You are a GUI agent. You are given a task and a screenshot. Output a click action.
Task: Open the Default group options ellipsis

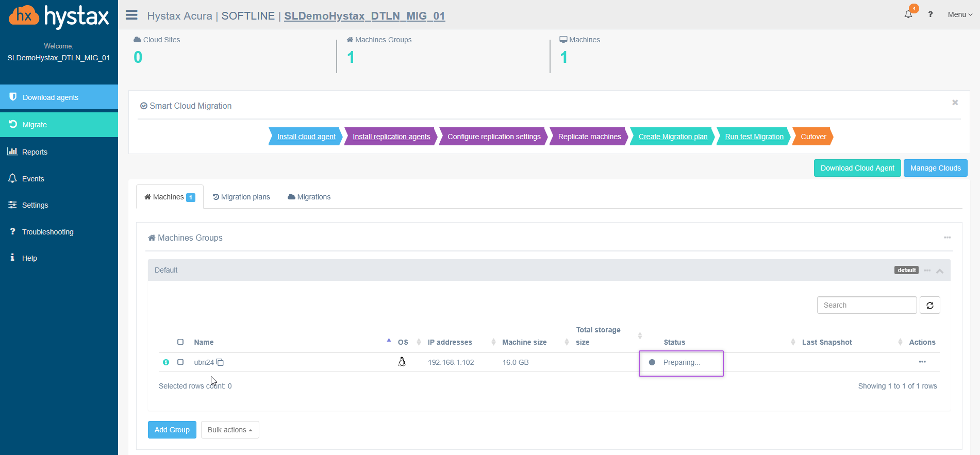pos(927,271)
